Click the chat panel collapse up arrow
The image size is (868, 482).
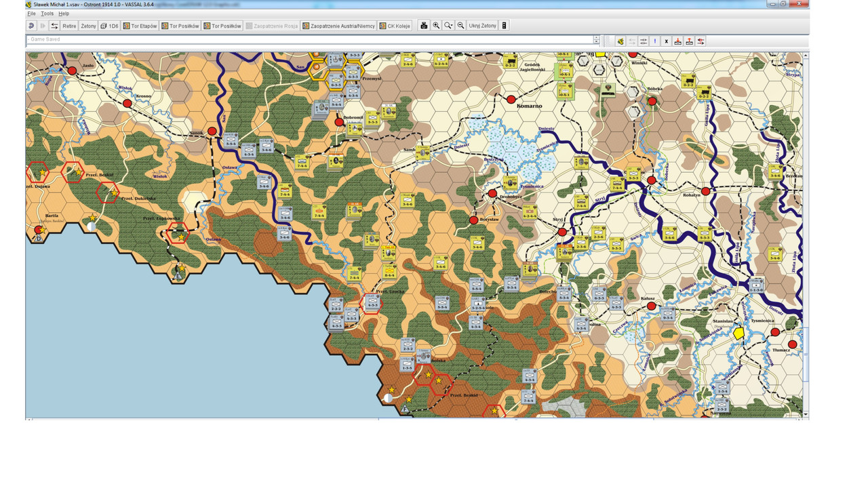click(x=596, y=37)
